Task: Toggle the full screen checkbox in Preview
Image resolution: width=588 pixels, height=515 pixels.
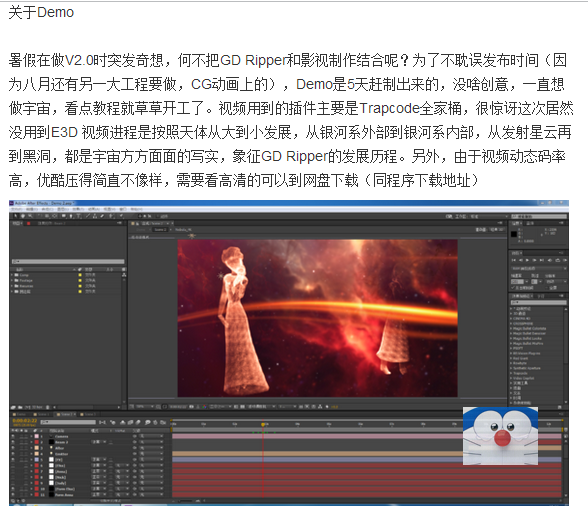Action: click(547, 287)
